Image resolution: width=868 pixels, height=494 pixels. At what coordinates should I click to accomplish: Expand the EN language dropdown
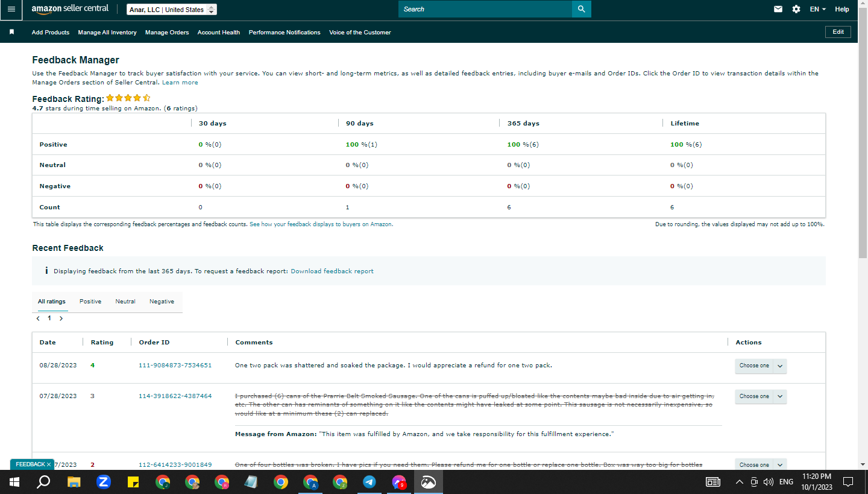(818, 9)
